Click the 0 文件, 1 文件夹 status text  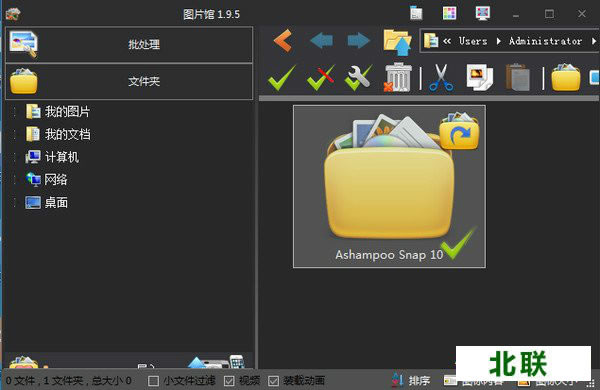tap(69, 381)
